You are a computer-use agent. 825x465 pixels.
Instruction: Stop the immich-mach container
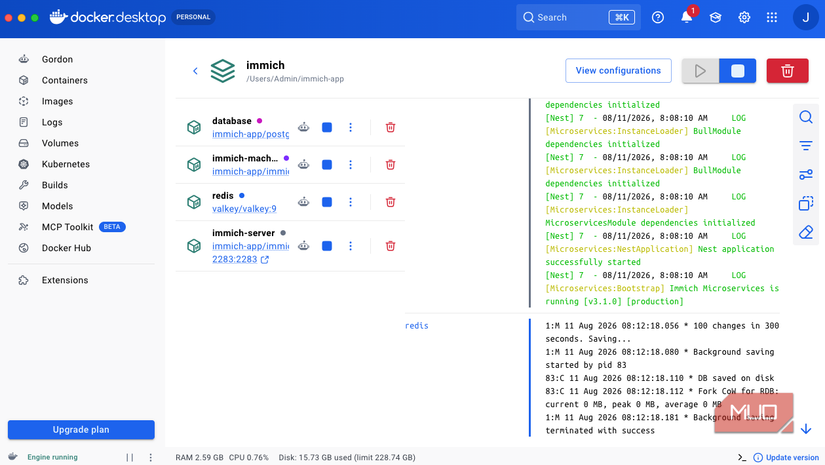coord(327,165)
